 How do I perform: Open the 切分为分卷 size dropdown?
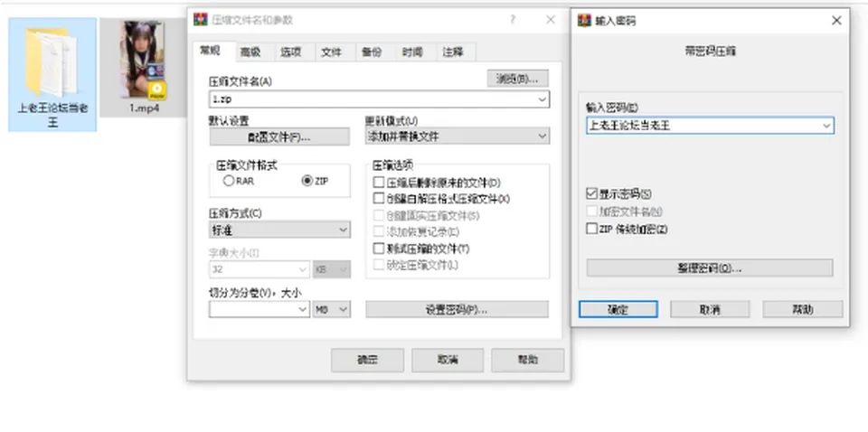(x=259, y=310)
